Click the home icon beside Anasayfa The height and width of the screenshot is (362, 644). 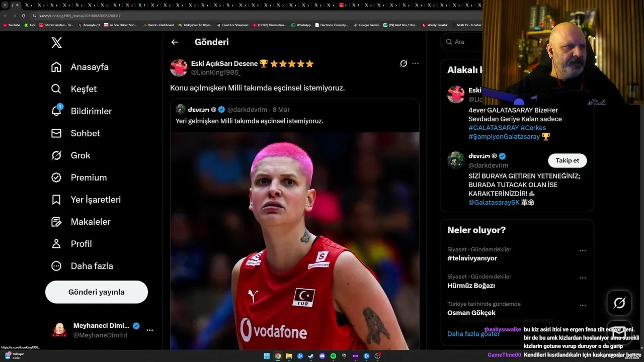tap(56, 67)
